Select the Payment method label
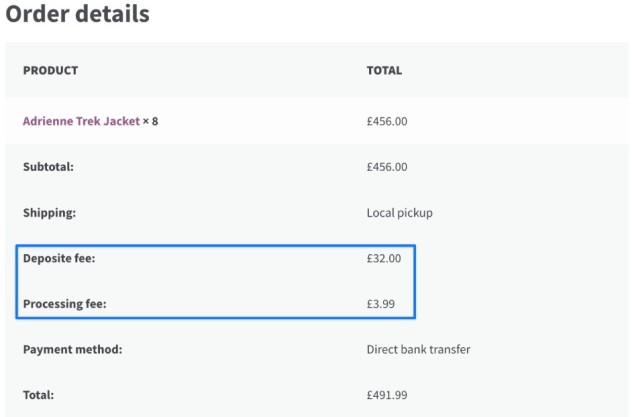 73,349
